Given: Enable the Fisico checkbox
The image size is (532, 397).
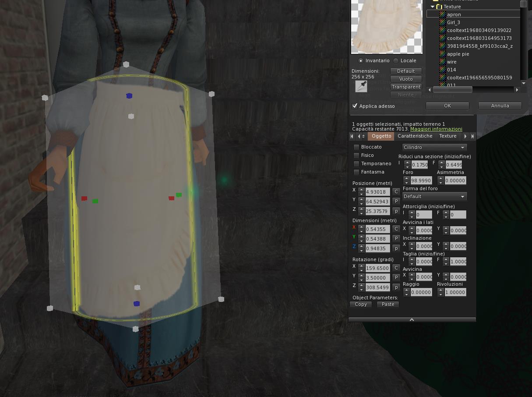Looking at the screenshot, I should (356, 156).
